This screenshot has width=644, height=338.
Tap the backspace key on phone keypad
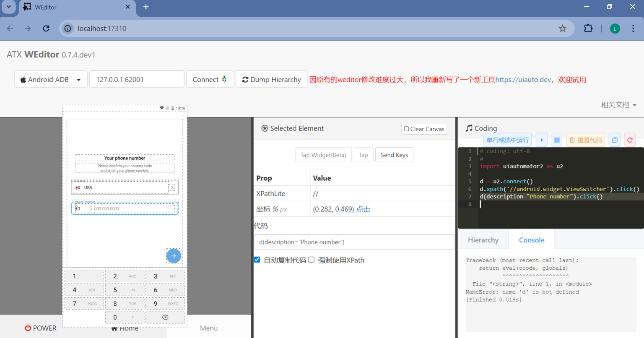pyautogui.click(x=165, y=317)
